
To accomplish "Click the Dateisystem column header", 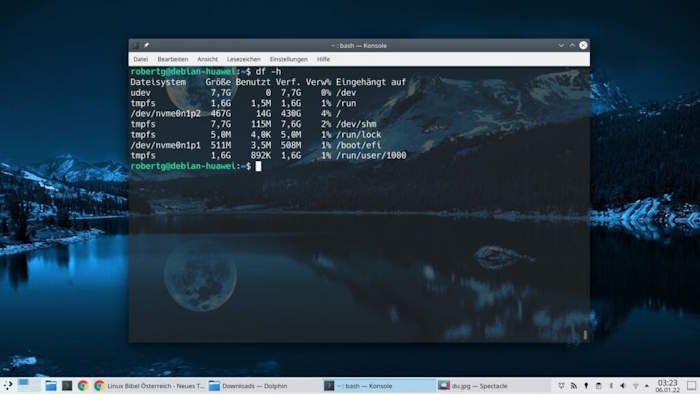I will [158, 82].
